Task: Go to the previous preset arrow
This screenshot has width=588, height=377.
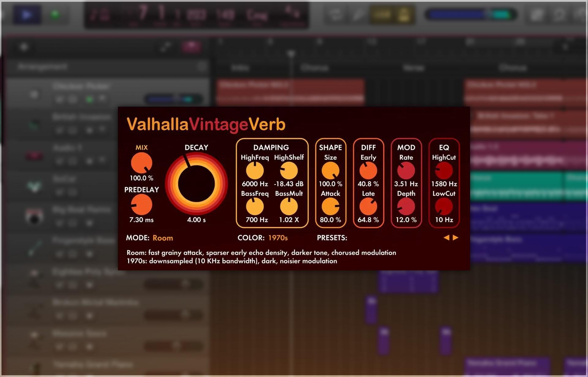Action: click(447, 238)
